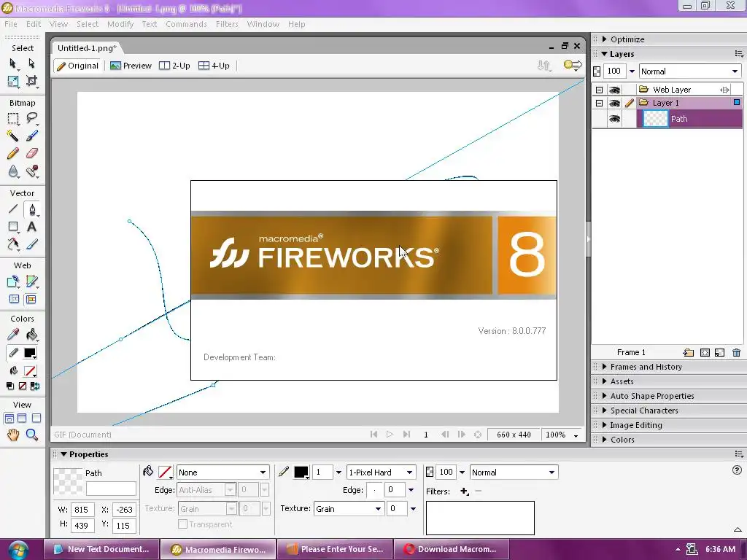
Task: Open the File menu
Action: coord(10,24)
